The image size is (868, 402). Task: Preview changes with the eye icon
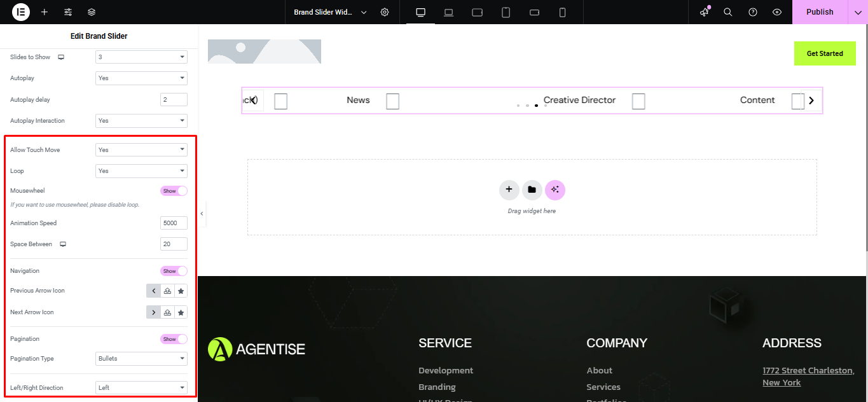click(777, 12)
